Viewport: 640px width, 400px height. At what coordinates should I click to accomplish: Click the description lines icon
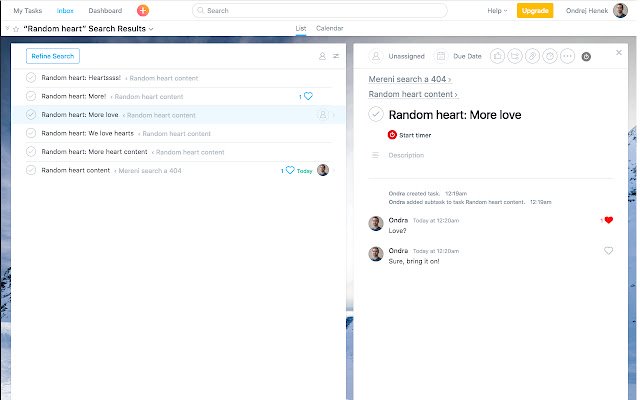coord(376,155)
